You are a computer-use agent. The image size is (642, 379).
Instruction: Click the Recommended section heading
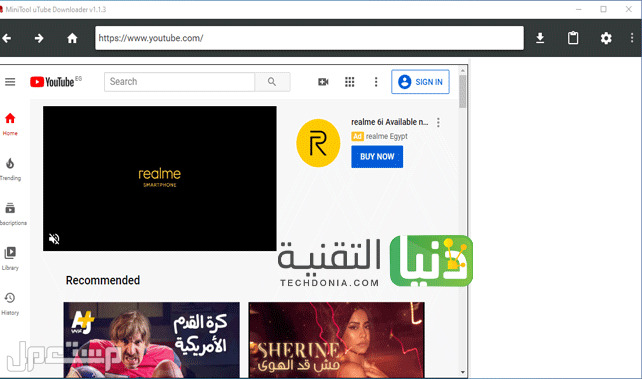pyautogui.click(x=103, y=280)
